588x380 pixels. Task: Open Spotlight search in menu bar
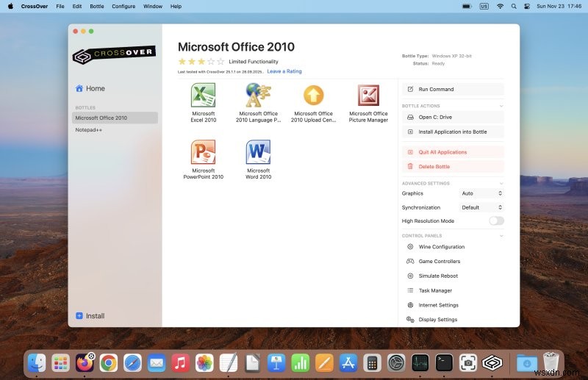click(514, 7)
